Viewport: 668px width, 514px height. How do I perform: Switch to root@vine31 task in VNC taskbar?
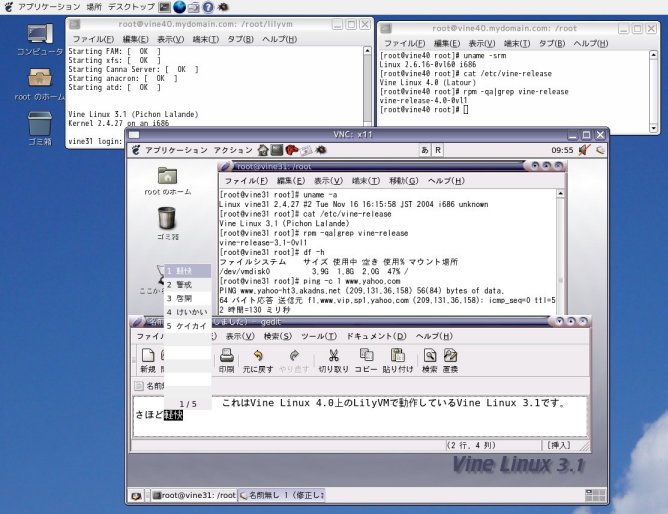click(x=194, y=495)
